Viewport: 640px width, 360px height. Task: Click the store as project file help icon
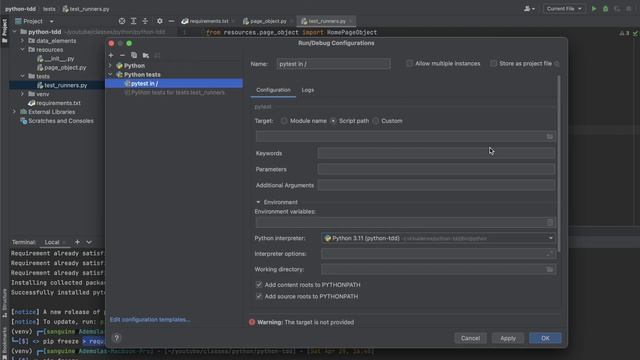coord(557,64)
